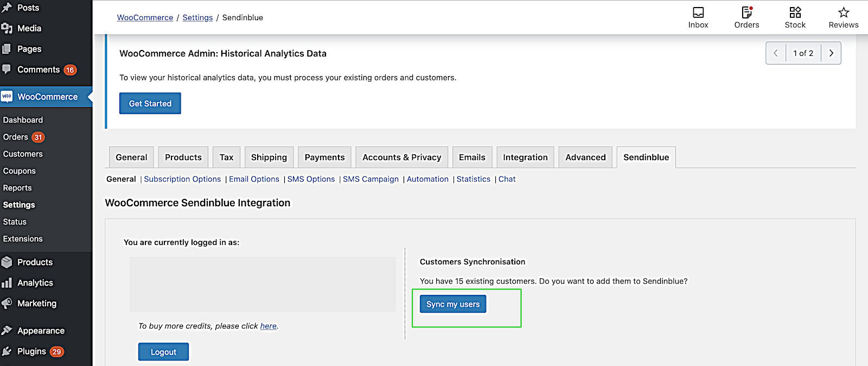Viewport: 868px width, 366px height.
Task: Click the Pages icon in sidebar
Action: [7, 49]
